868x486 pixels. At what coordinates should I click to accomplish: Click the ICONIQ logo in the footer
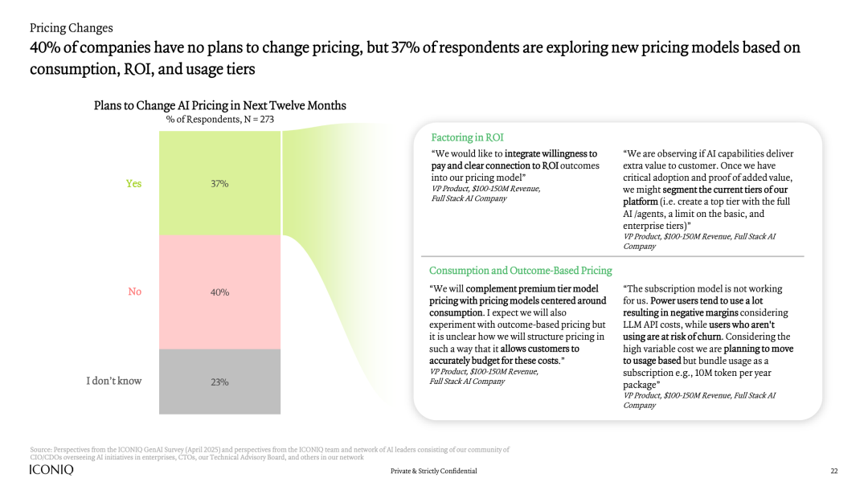point(51,470)
